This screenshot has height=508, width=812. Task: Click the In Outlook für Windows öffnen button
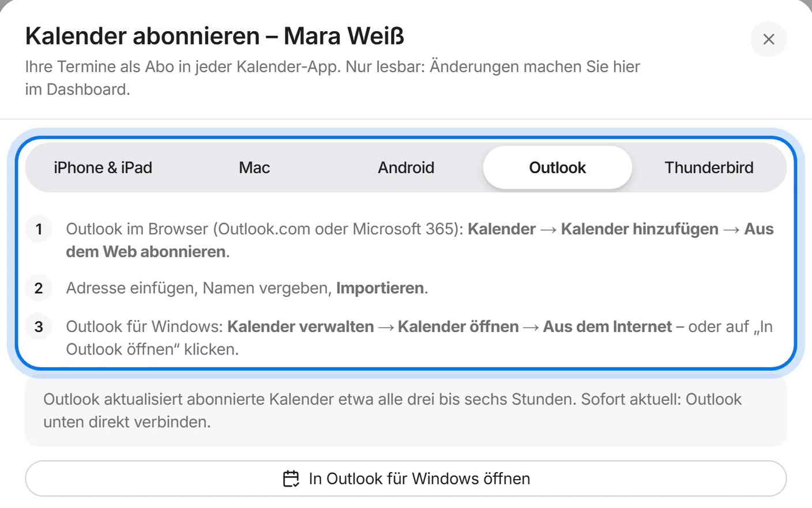click(x=406, y=479)
